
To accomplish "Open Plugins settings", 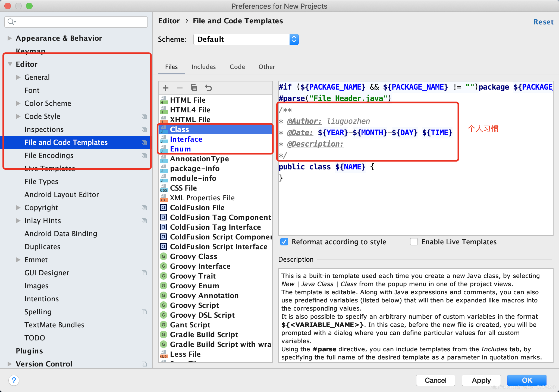I will [x=29, y=351].
